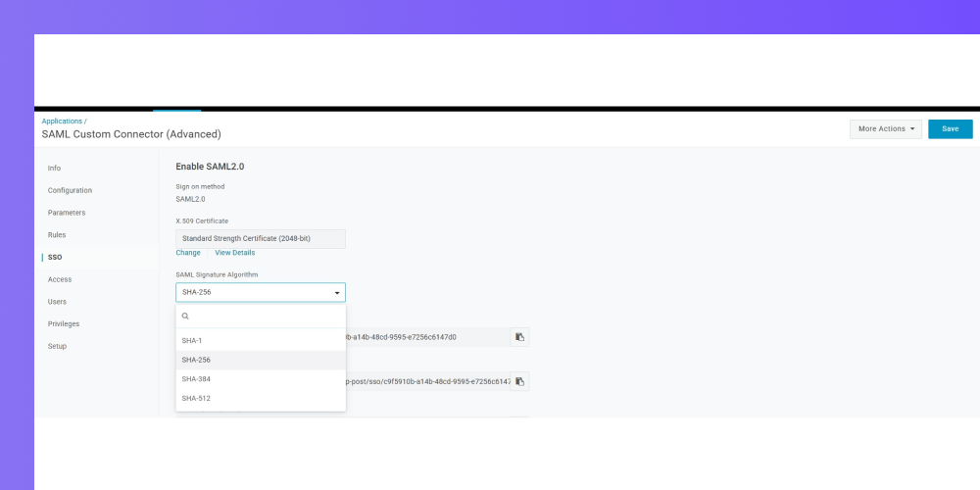This screenshot has height=490, width=980.
Task: Go to the Setup section
Action: tap(57, 346)
